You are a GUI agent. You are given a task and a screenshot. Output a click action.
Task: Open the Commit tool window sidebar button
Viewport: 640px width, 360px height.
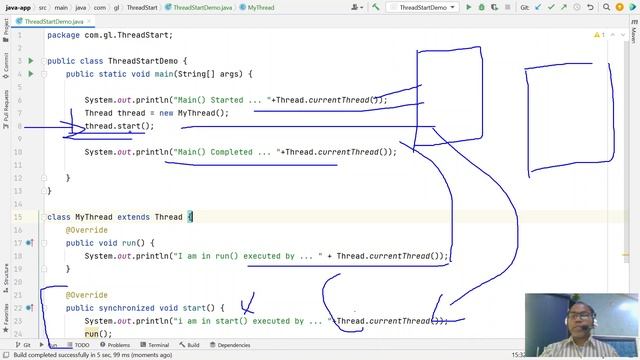click(x=6, y=66)
